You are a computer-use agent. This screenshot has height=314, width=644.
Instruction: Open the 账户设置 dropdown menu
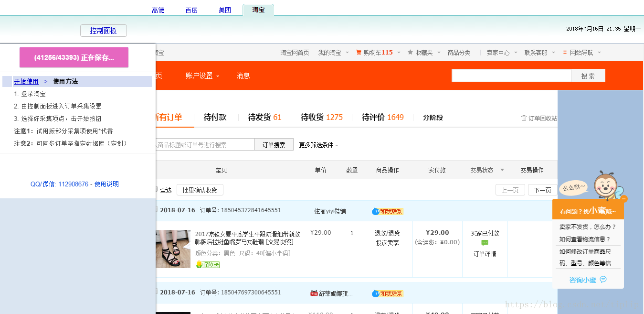202,76
